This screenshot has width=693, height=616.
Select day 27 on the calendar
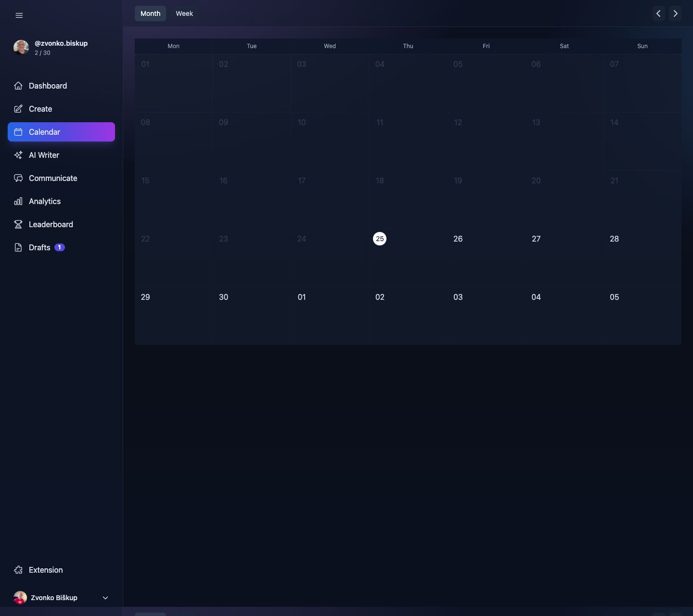pos(536,239)
